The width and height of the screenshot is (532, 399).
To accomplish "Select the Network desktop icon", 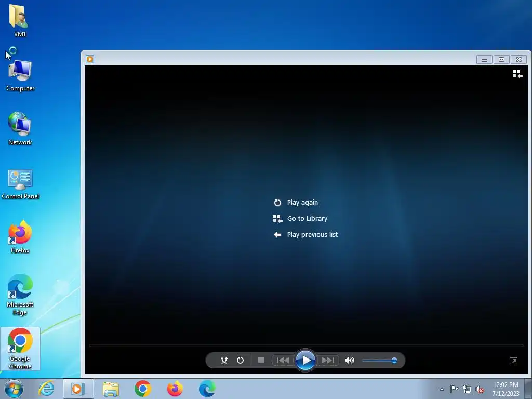I will (20, 129).
